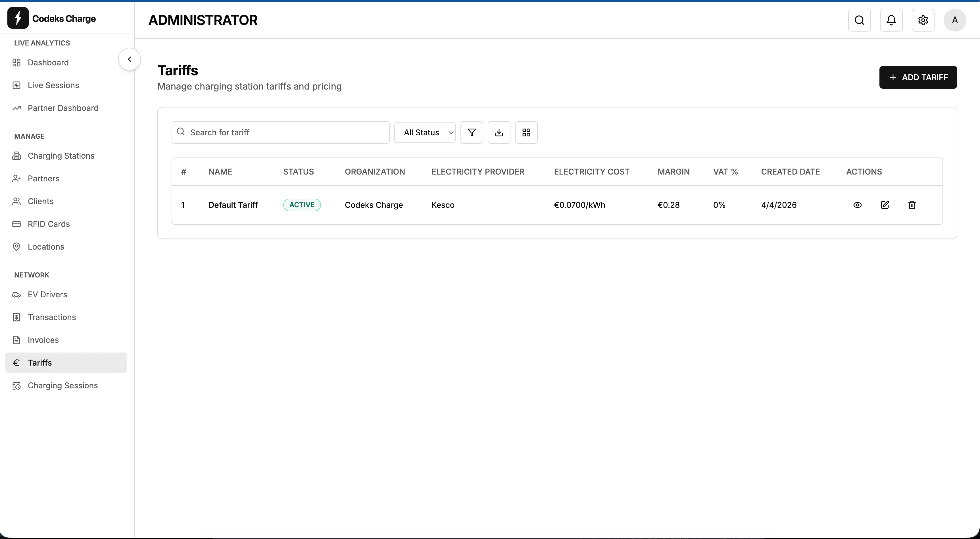Image resolution: width=980 pixels, height=539 pixels.
Task: Open notifications from the bell icon
Action: coord(891,20)
